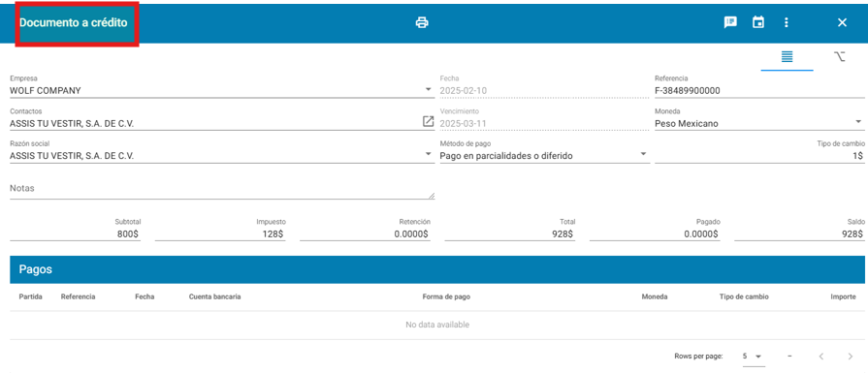
Task: Click the Tipo de cambio field
Action: [x=759, y=156]
